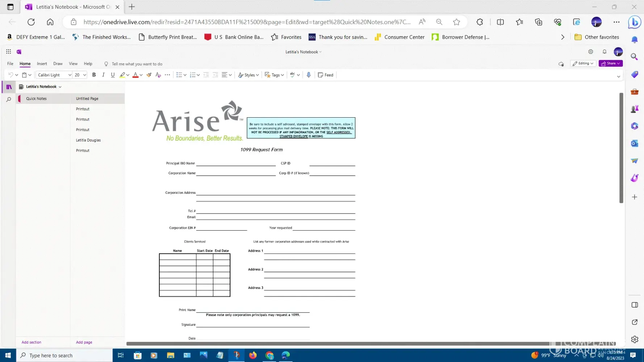Open the Office app launcher grid
This screenshot has width=644, height=362.
coord(9,52)
